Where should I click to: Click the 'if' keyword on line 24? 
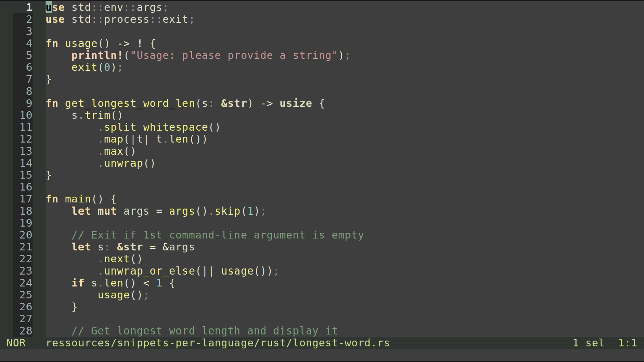coord(78,283)
